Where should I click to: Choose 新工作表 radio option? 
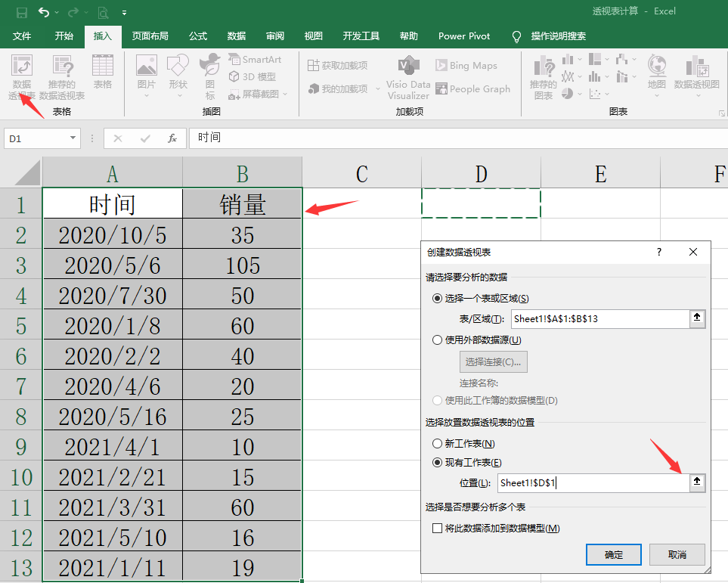point(437,444)
